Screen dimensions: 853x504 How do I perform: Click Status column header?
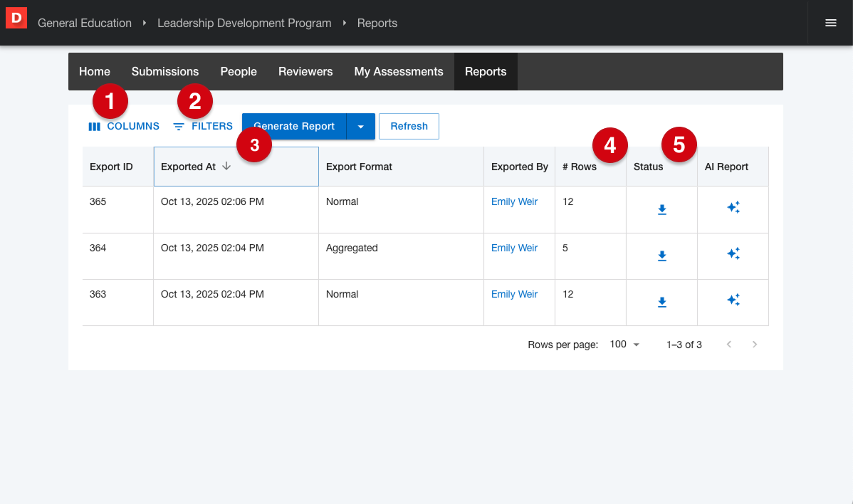[x=662, y=167]
